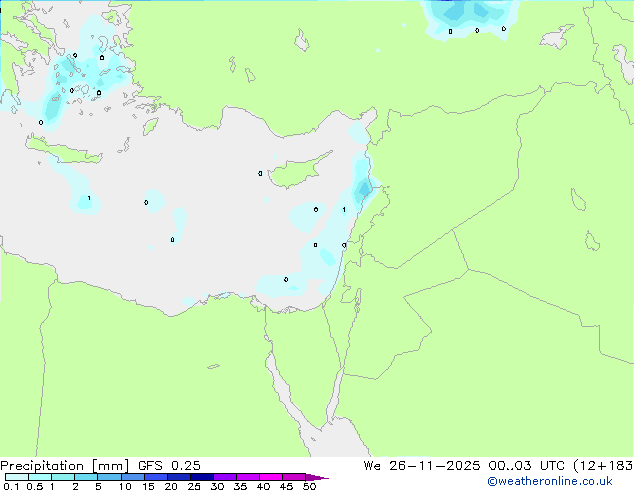634x490 pixels.
Task: Click the legend label '0.1'
Action: [x=11, y=486]
